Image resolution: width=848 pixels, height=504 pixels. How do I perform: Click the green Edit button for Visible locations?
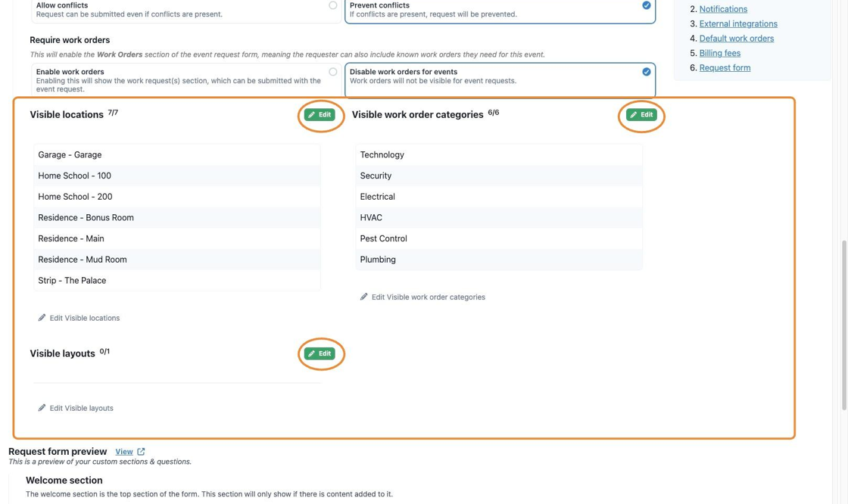click(320, 114)
